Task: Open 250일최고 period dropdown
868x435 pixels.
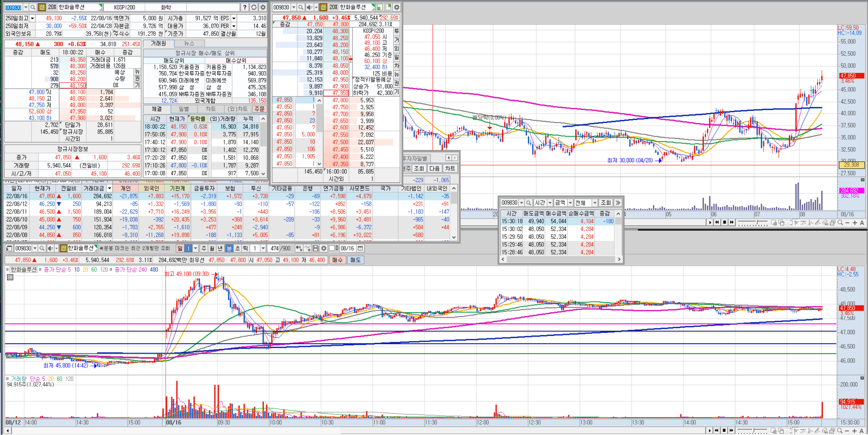Action: 32,18
